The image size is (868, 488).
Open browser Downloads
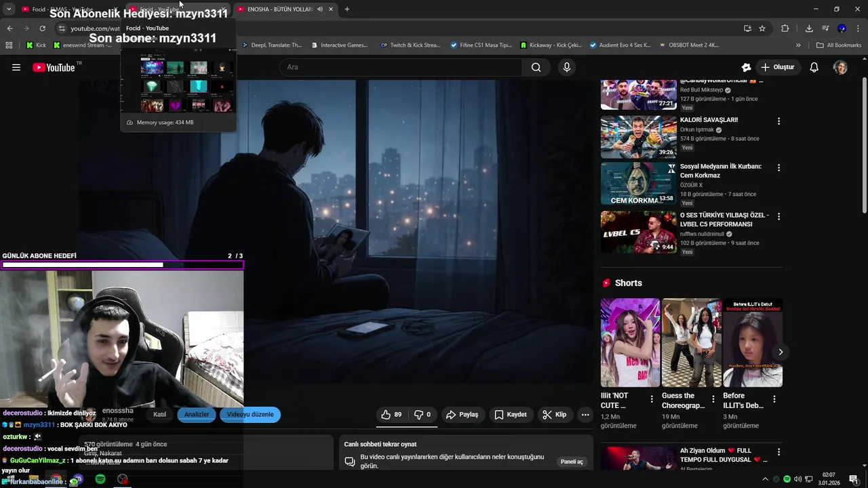coord(809,28)
